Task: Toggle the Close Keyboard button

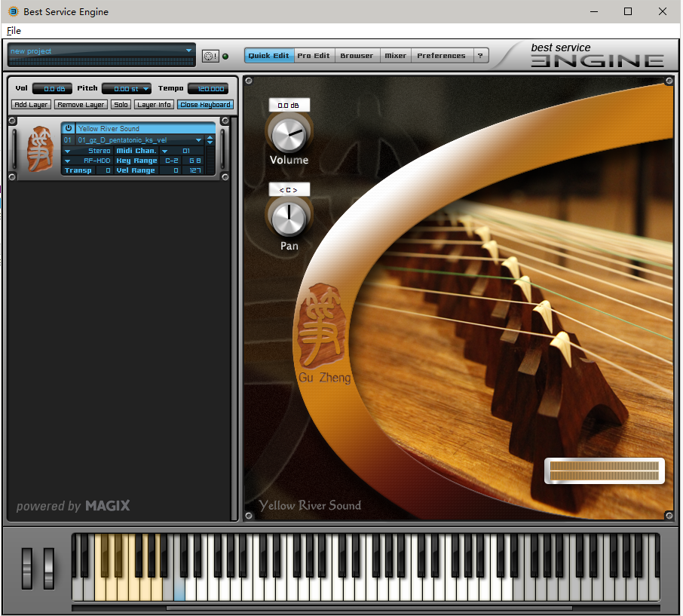Action: (x=205, y=105)
